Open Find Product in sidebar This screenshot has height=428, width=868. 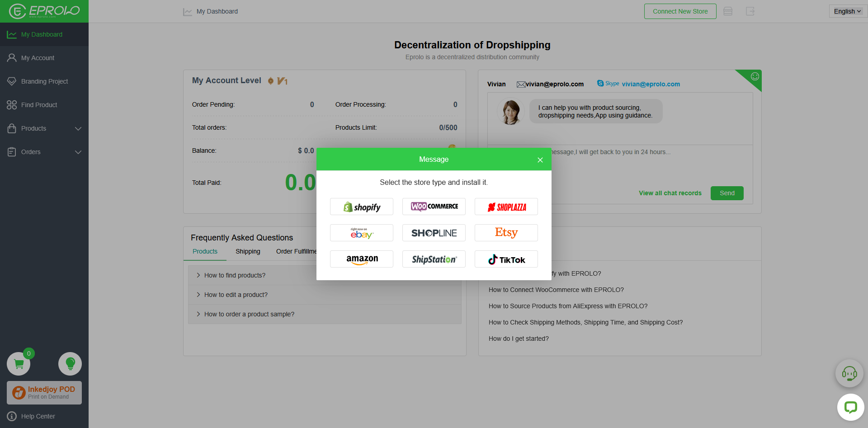click(44, 105)
